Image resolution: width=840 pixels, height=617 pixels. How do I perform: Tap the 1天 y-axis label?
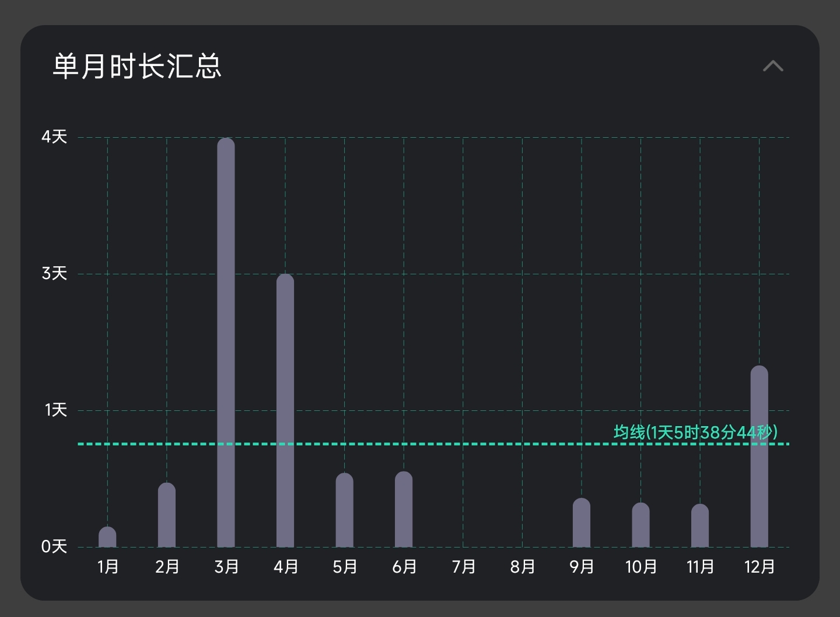click(56, 410)
